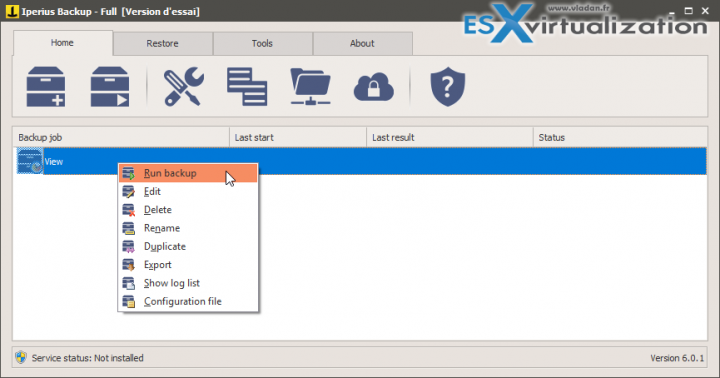Sort by the Last start column header
Viewport: 720px width, 378px height.
click(298, 137)
